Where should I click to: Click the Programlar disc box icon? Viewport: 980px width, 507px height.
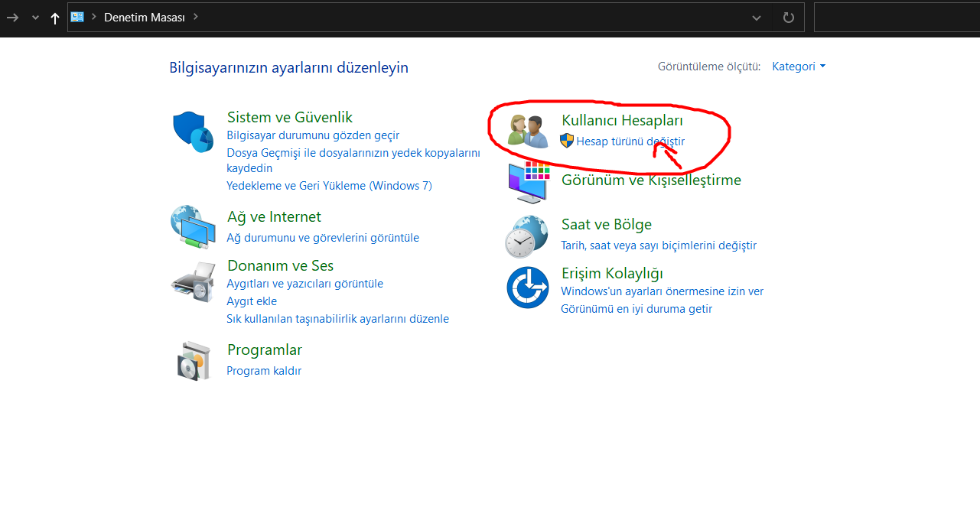193,361
